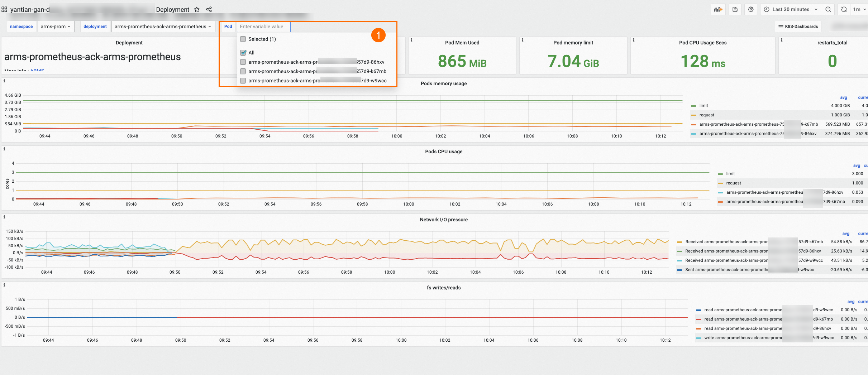The image size is (868, 375).
Task: Check the pod ending in k67mb
Action: tap(243, 71)
